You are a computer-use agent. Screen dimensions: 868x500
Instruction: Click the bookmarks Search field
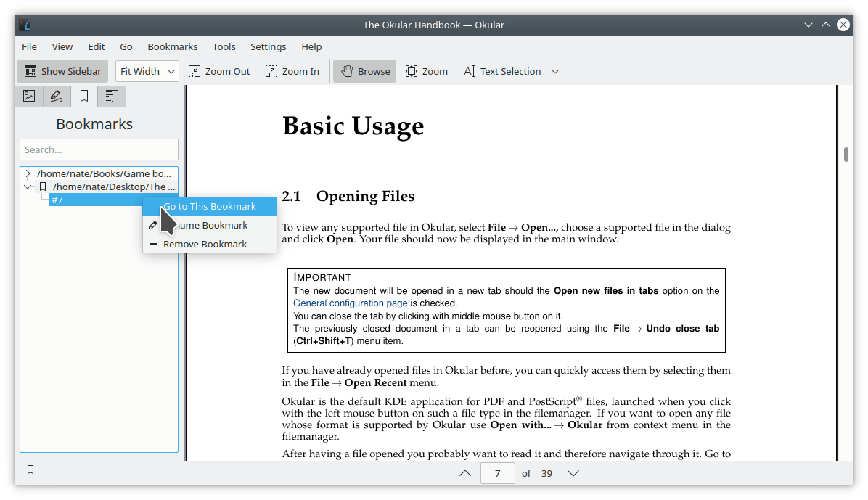tap(99, 149)
